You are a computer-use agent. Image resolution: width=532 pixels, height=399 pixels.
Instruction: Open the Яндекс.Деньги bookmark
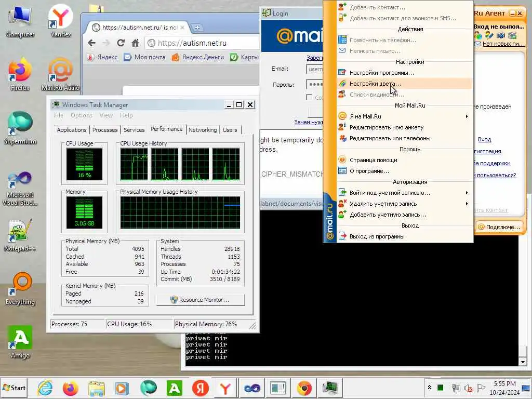coord(197,57)
